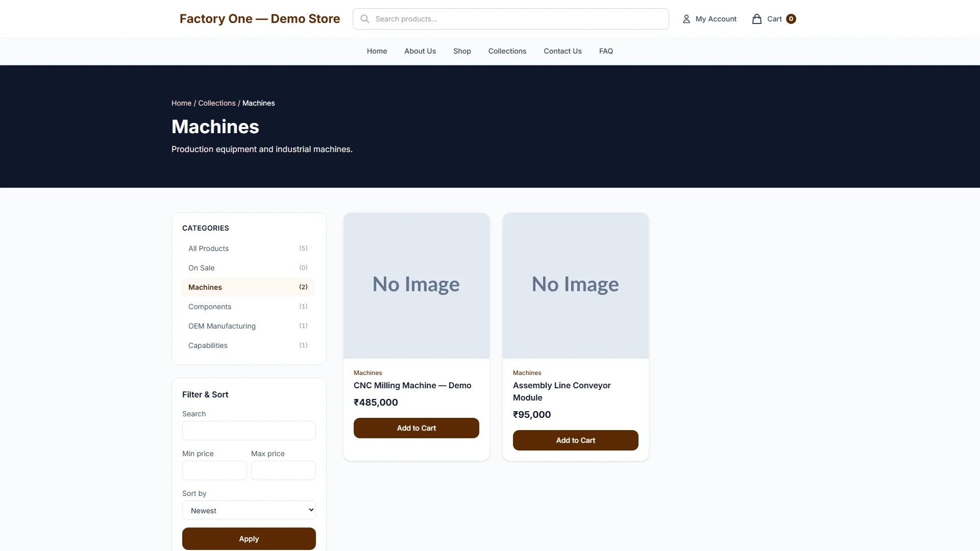Go to Home in the navigation menu
The height and width of the screenshot is (551, 980).
(x=377, y=51)
